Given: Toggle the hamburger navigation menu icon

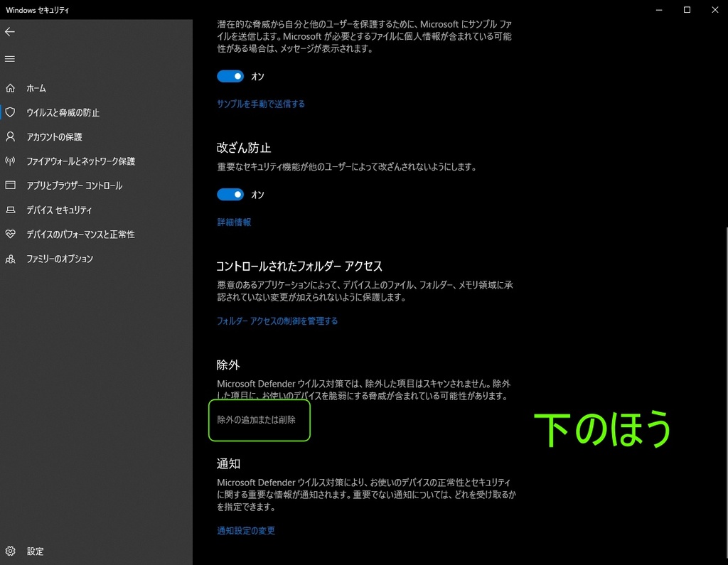Looking at the screenshot, I should (10, 59).
